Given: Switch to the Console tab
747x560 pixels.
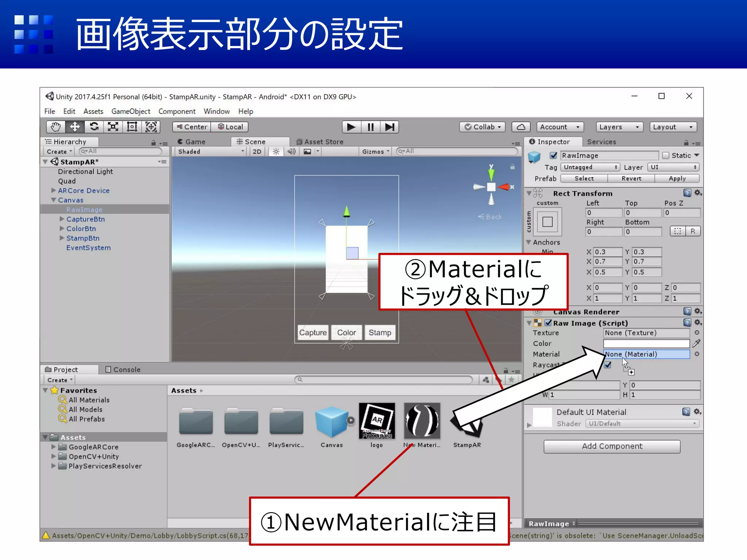Looking at the screenshot, I should point(123,369).
